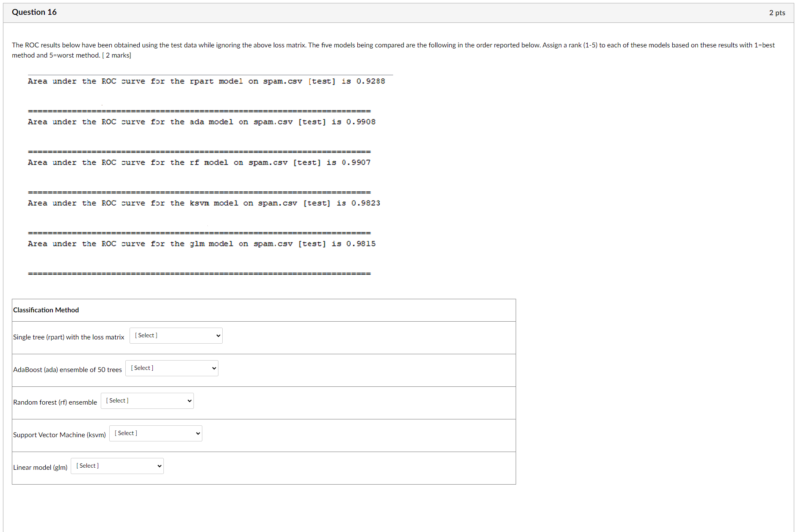Click the 2 pts label
Viewport: 801px width, 532px height.
tap(776, 12)
